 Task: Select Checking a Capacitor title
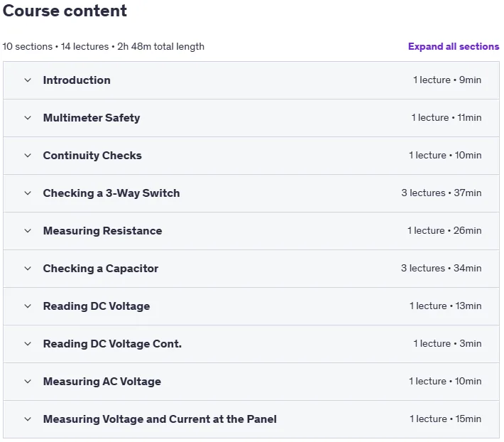tap(101, 269)
